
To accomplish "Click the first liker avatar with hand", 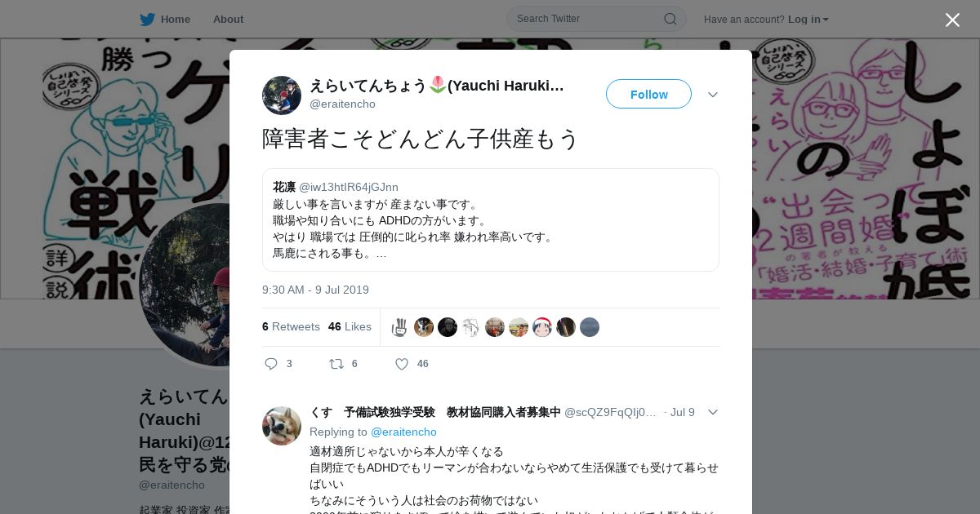I will point(399,327).
